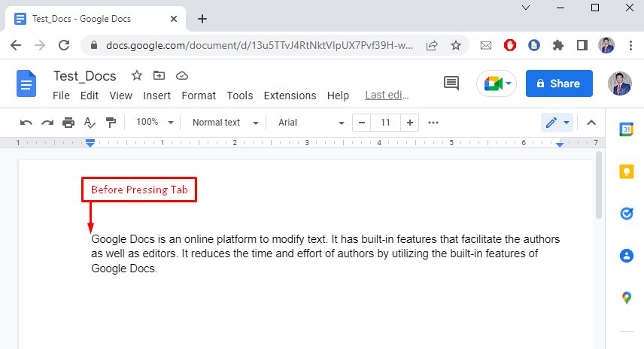
Task: Click the browser Back arrow
Action: click(x=16, y=45)
